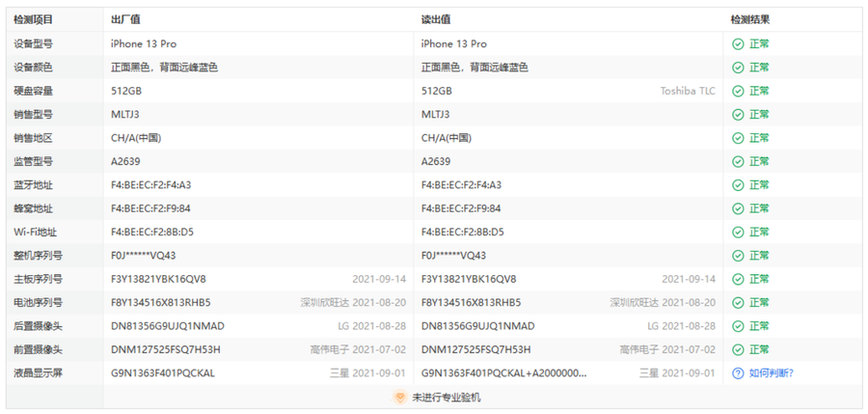The width and height of the screenshot is (868, 414).
Task: Open the 如何判断? link
Action: coord(772,373)
